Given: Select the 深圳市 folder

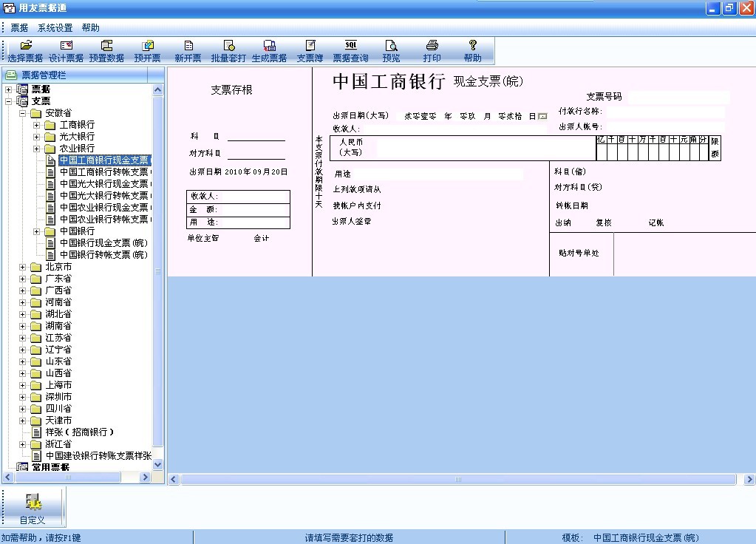Looking at the screenshot, I should [x=58, y=397].
